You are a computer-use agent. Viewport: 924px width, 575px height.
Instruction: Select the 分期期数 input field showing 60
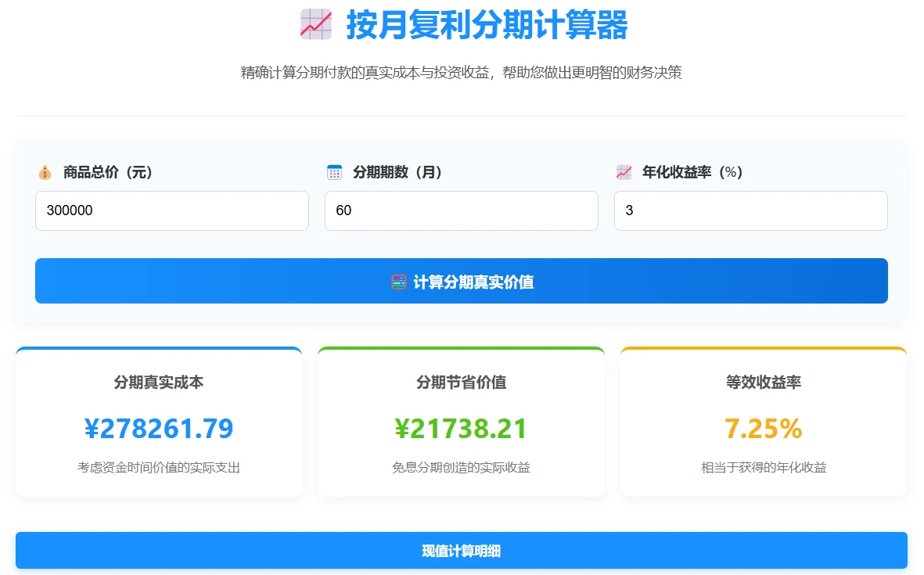point(461,210)
